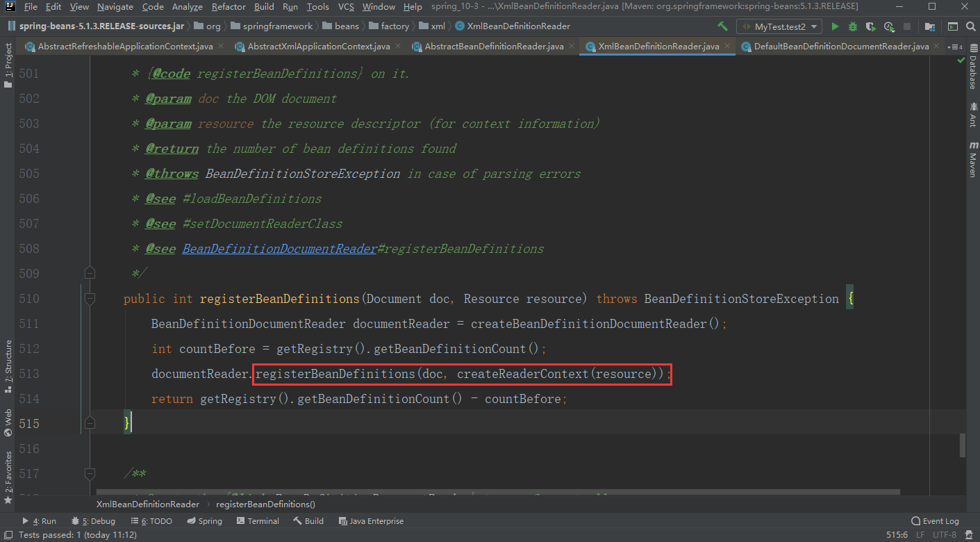The image size is (980, 542).
Task: Open the Event Log
Action: point(935,521)
